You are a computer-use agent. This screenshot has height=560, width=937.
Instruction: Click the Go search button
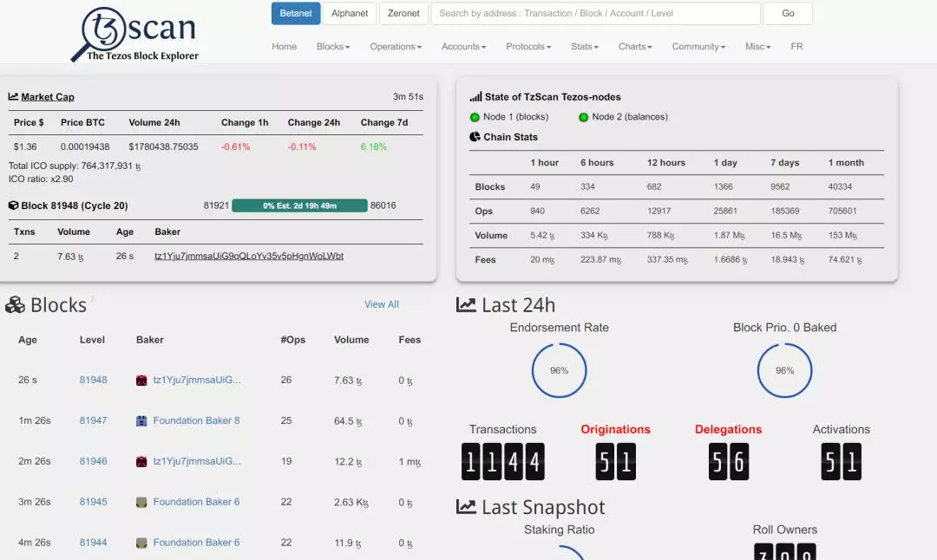[x=788, y=13]
